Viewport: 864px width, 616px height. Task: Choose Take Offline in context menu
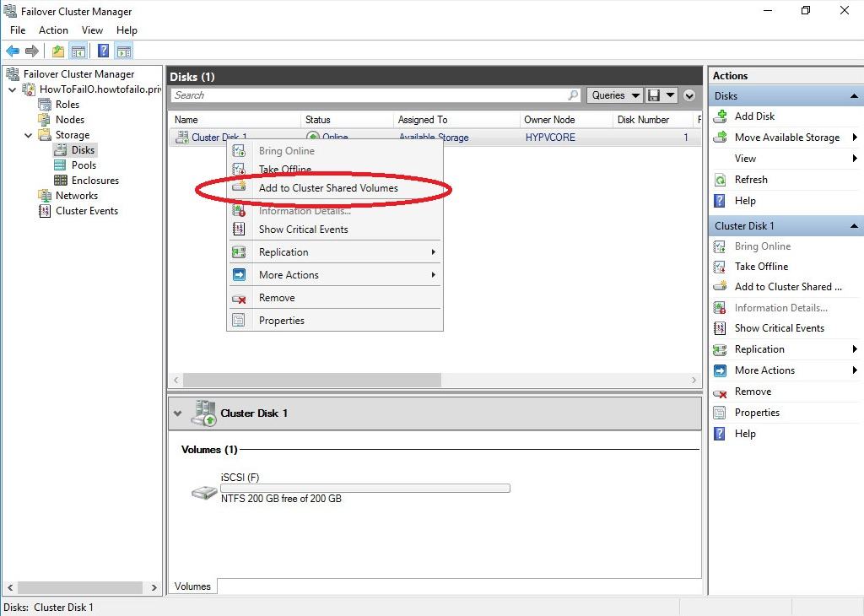(335, 169)
